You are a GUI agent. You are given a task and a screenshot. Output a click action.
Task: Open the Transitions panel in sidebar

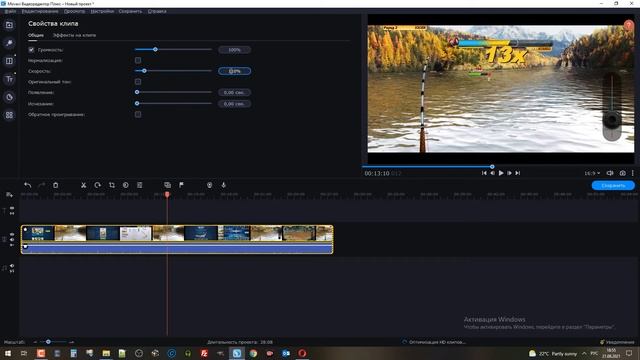click(9, 61)
